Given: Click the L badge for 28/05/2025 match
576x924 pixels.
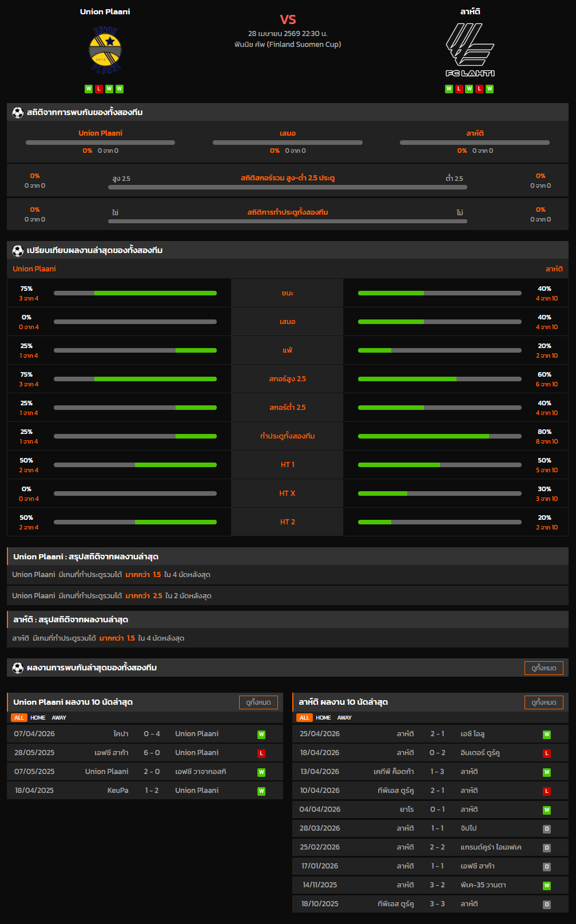Looking at the screenshot, I should (x=261, y=753).
